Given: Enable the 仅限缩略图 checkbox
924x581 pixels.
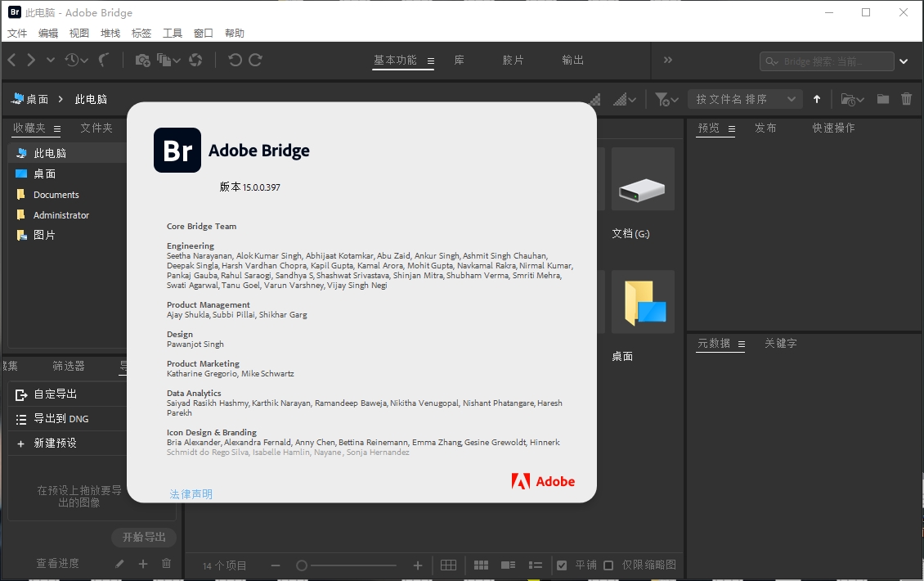Looking at the screenshot, I should point(608,565).
